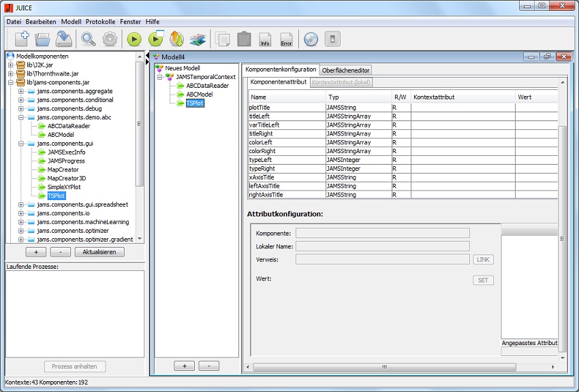
Task: Open the Modell menu
Action: [x=71, y=22]
